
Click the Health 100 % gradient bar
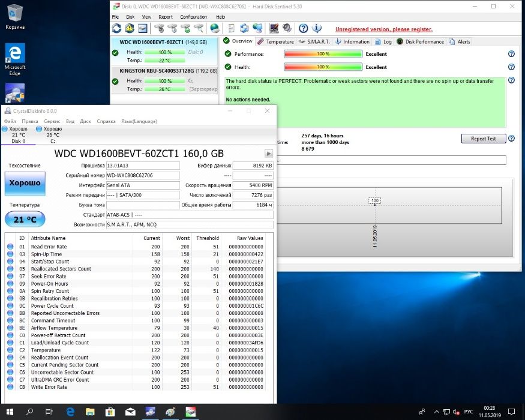tap(323, 67)
